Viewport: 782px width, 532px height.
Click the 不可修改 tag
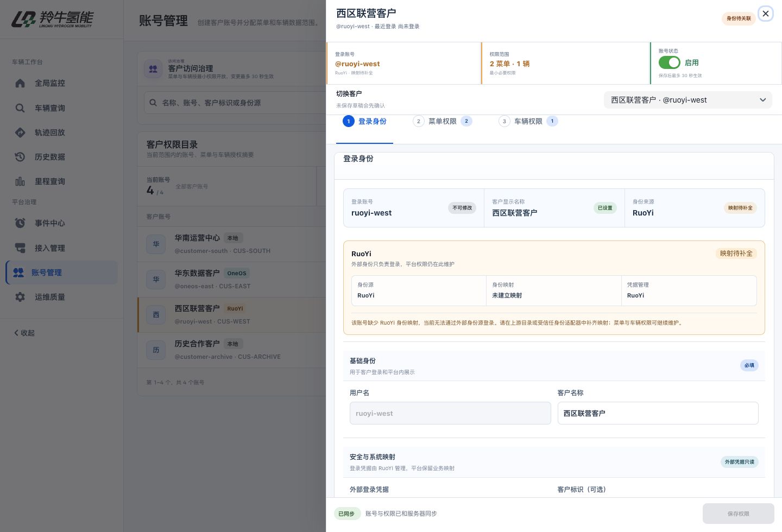pyautogui.click(x=462, y=208)
